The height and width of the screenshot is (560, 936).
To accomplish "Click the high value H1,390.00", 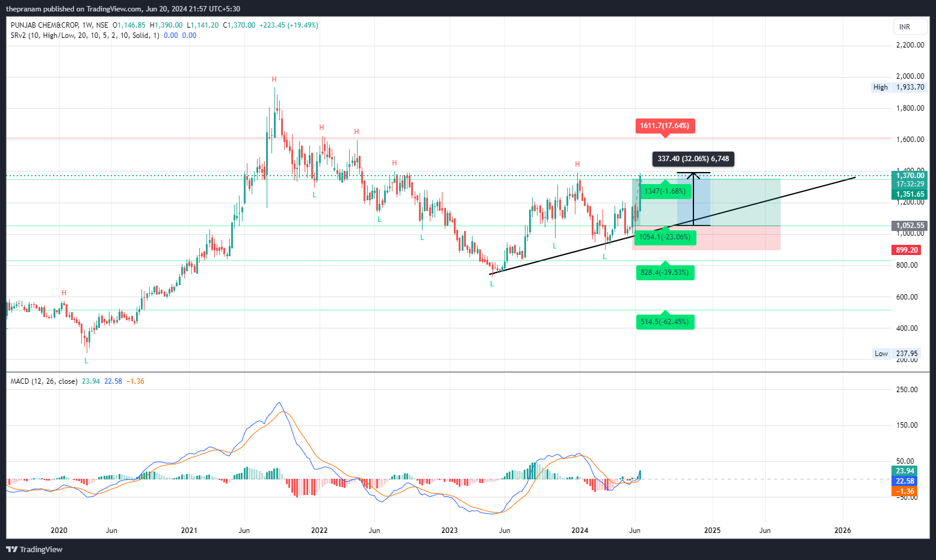I will pos(166,25).
